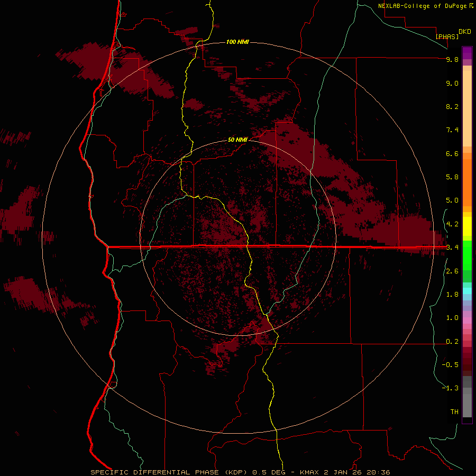
Task: Select the 100 NMI range ring label
Action: [237, 42]
